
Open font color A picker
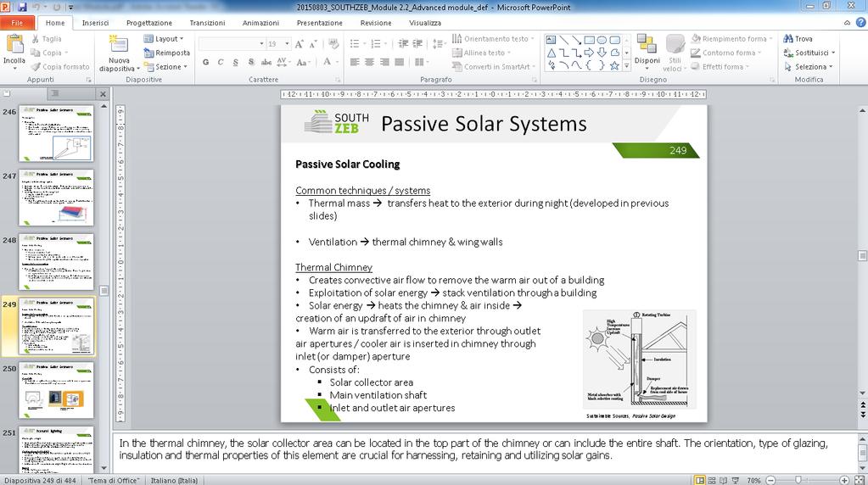click(329, 62)
